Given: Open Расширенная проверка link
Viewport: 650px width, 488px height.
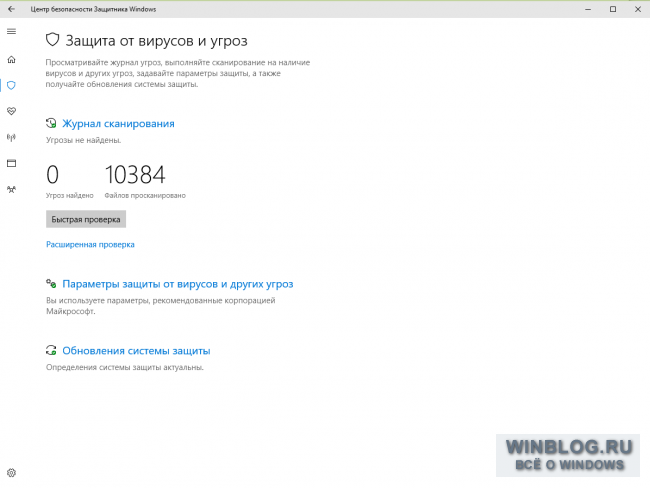Looking at the screenshot, I should pos(90,245).
